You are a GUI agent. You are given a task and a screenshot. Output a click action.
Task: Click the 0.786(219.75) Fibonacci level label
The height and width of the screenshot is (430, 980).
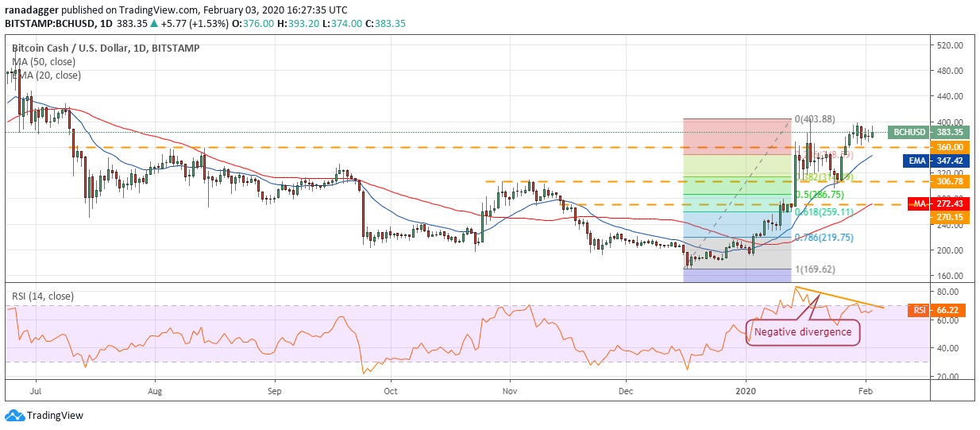click(x=823, y=237)
